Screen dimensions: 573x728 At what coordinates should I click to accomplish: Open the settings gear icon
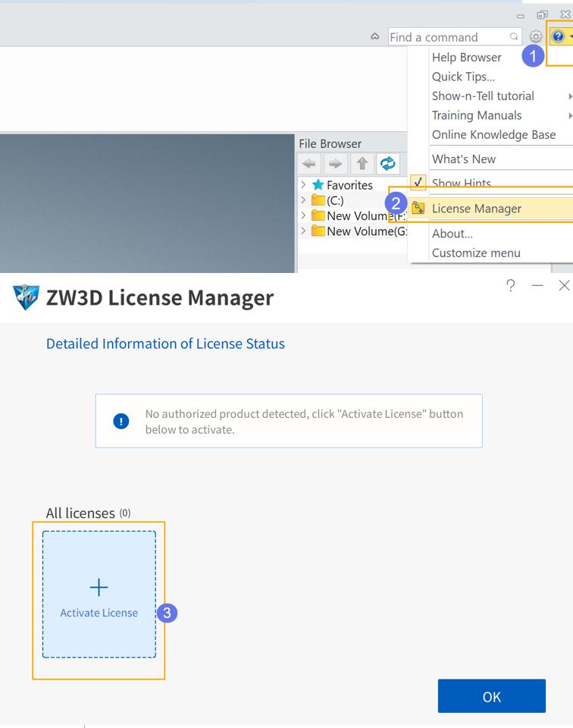pyautogui.click(x=536, y=36)
